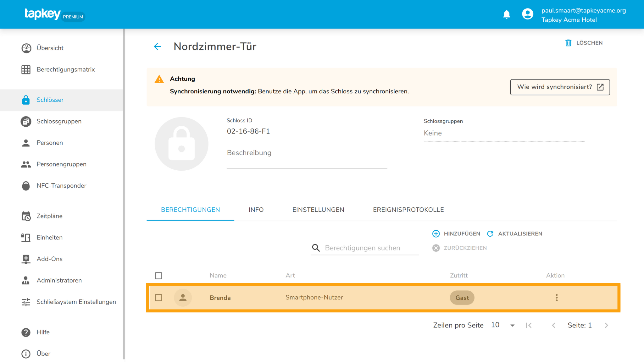Click the 'Seite: 1' page indicator

580,326
